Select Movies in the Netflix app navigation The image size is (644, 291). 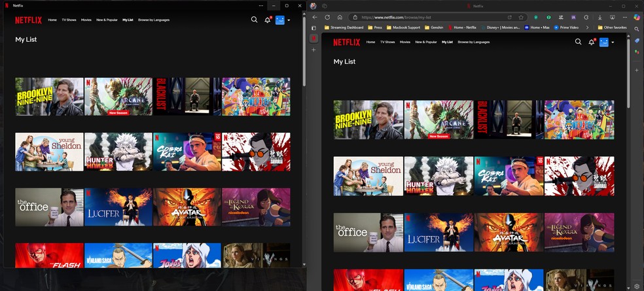tap(86, 20)
